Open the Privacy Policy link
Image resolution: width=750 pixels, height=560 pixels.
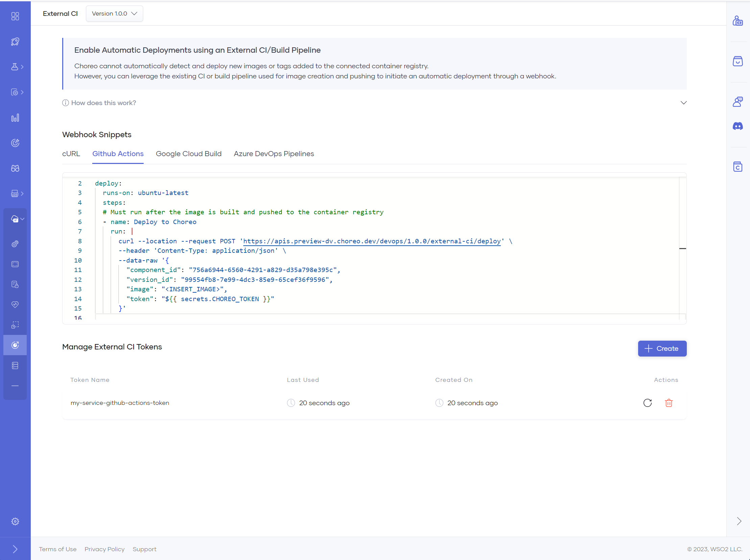pyautogui.click(x=104, y=549)
